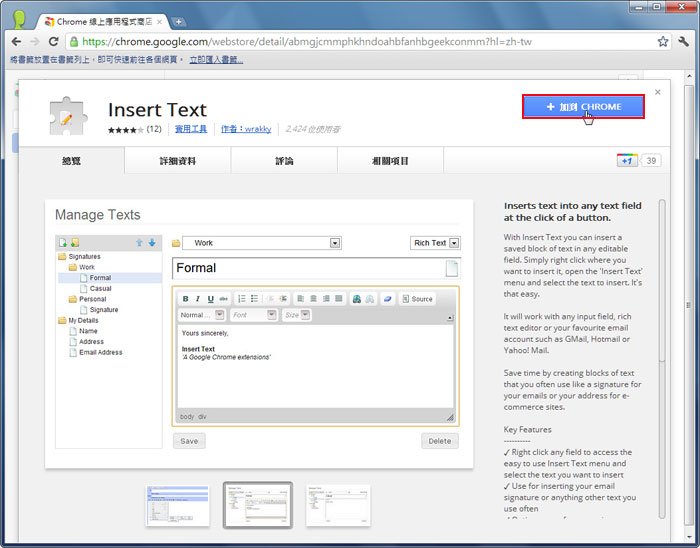Click the 39 plus-one count bubble
The height and width of the screenshot is (548, 700).
pyautogui.click(x=651, y=161)
